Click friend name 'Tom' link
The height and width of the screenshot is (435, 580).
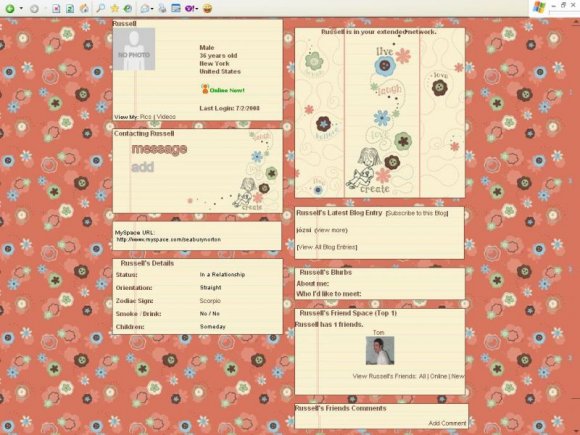[378, 333]
